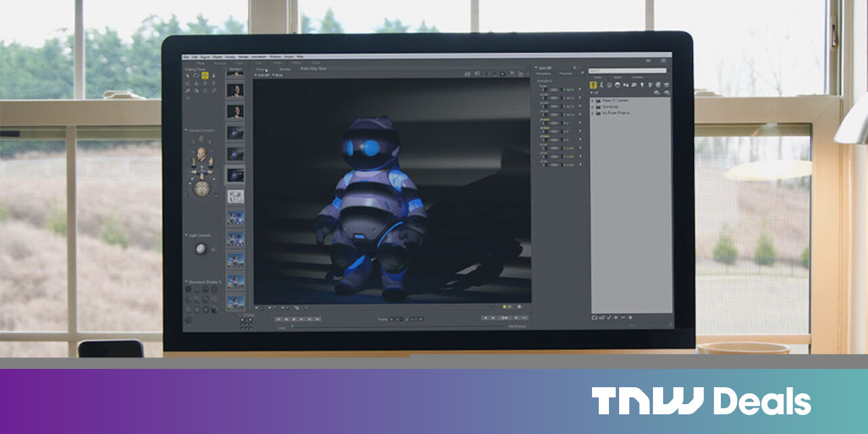
Task: Select the Rotate tool in Editing Tools
Action: tap(196, 75)
